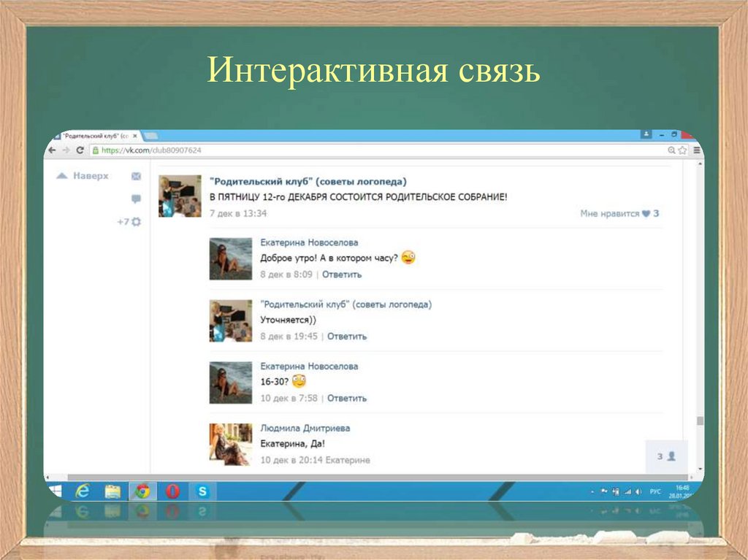Click the vk.com address bar
Image resolution: width=748 pixels, height=560 pixels.
click(x=365, y=150)
